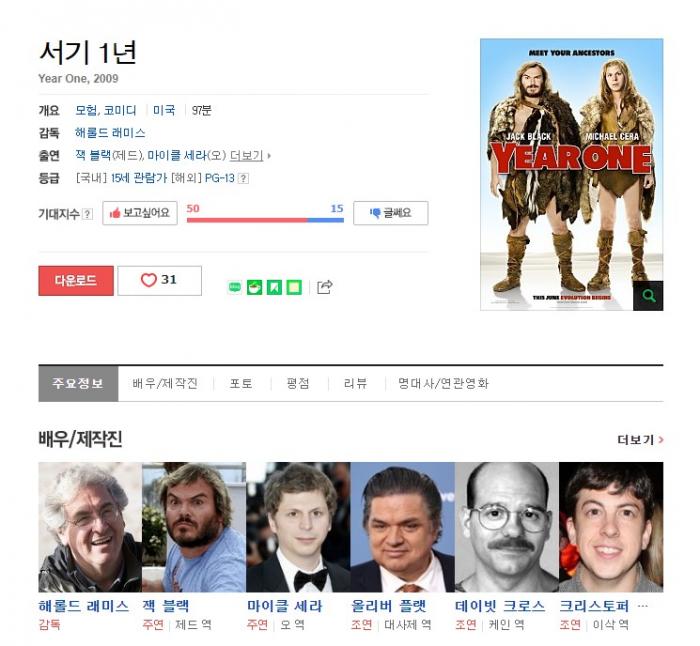The image size is (700, 646).
Task: Expand truncated ellipsis after 크리스토퍼
Action: [642, 606]
